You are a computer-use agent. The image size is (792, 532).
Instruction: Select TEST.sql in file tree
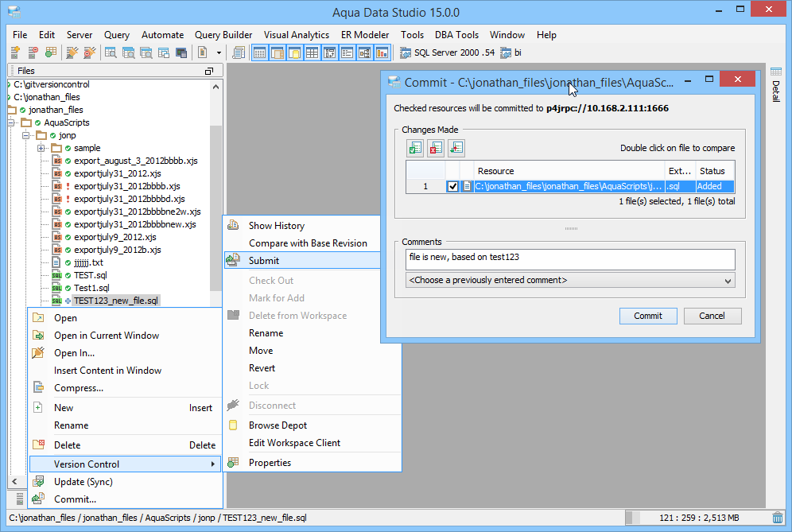point(91,275)
